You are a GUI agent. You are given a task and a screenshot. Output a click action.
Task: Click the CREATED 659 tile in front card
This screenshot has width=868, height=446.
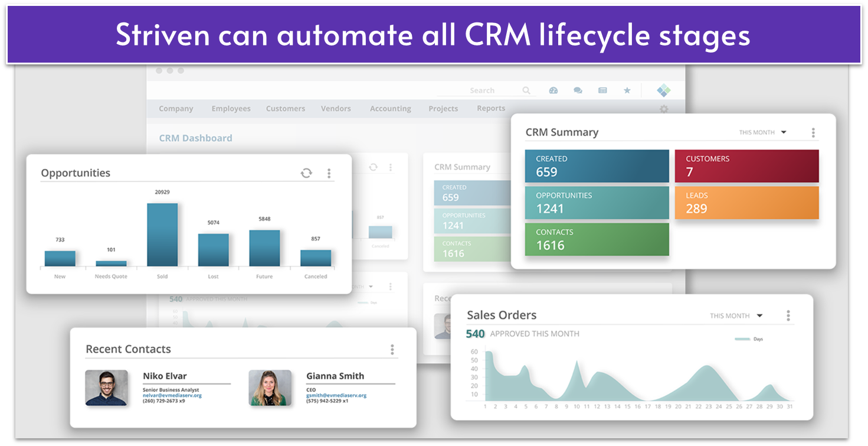pyautogui.click(x=597, y=166)
